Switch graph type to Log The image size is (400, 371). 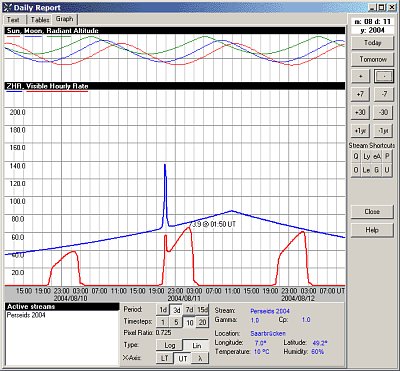point(169,345)
